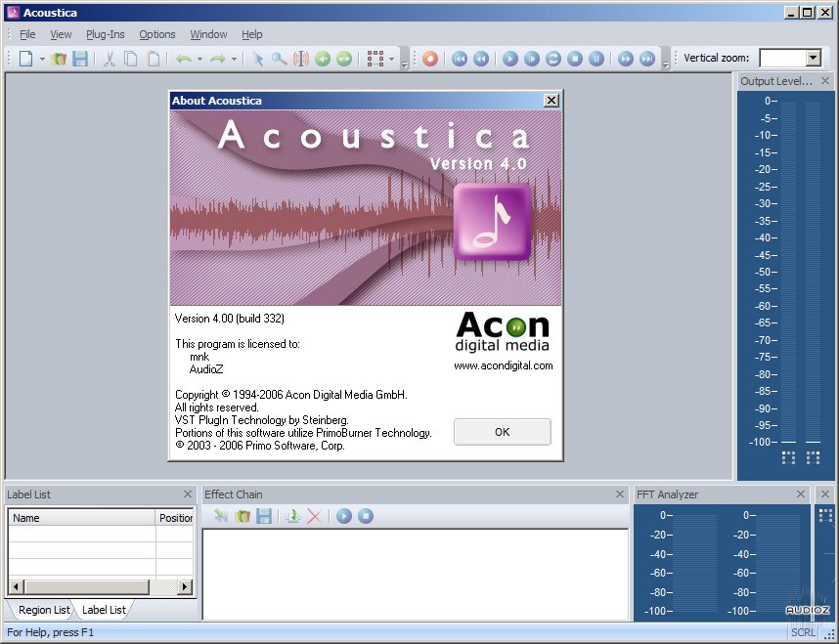Open an effect chain with folder icon

[243, 516]
